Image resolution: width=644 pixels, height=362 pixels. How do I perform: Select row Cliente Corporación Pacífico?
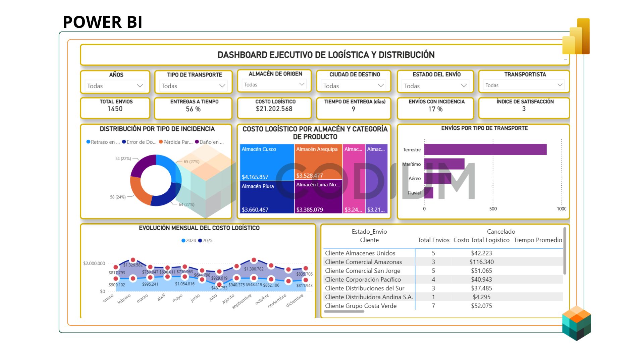443,279
